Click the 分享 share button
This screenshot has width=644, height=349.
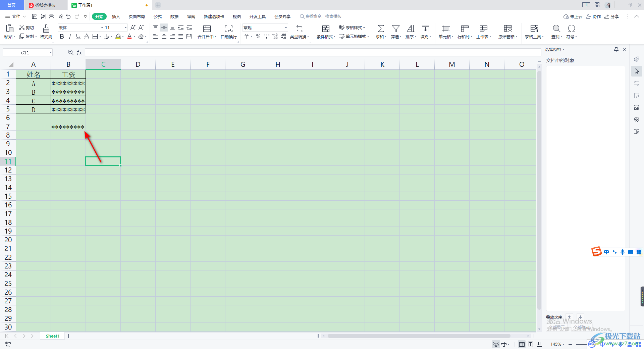point(611,16)
